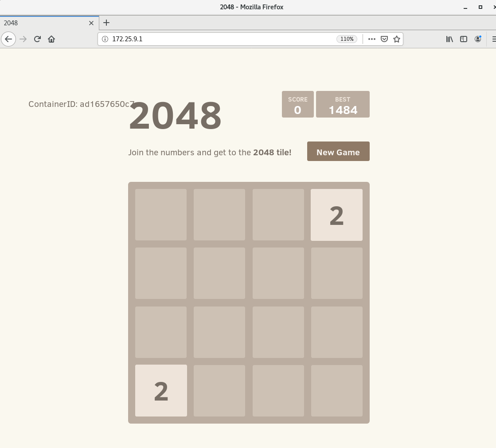The height and width of the screenshot is (448, 496).
Task: Minimize the Firefox window
Action: pos(465,7)
